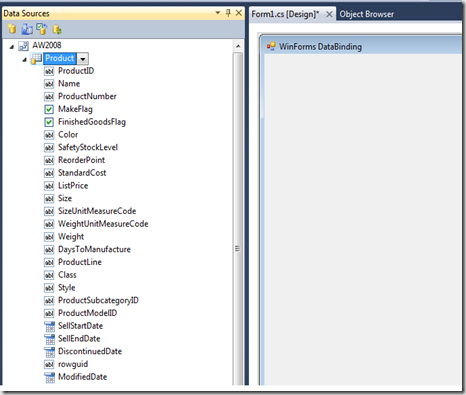Click the textbox icon beside ProductID

49,71
